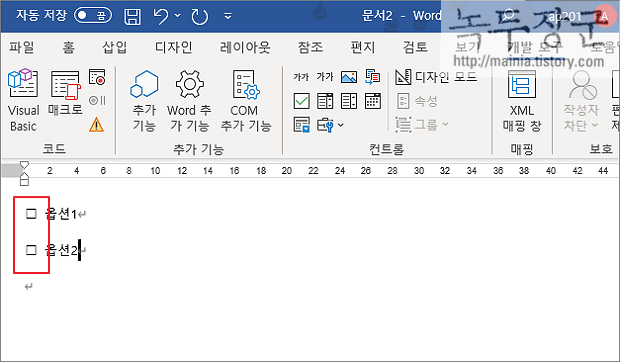Insert Plain Text content control
The width and height of the screenshot is (620, 362).
click(x=325, y=77)
